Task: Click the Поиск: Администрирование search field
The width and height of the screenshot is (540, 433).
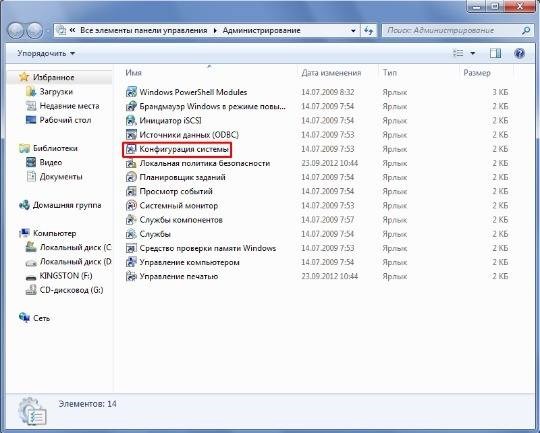Action: click(x=451, y=31)
